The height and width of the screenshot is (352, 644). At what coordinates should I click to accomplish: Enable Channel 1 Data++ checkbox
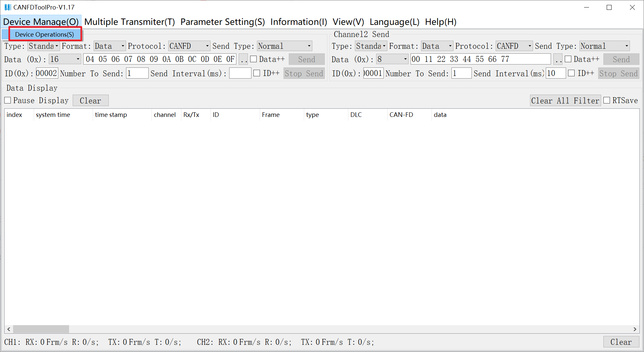[253, 59]
